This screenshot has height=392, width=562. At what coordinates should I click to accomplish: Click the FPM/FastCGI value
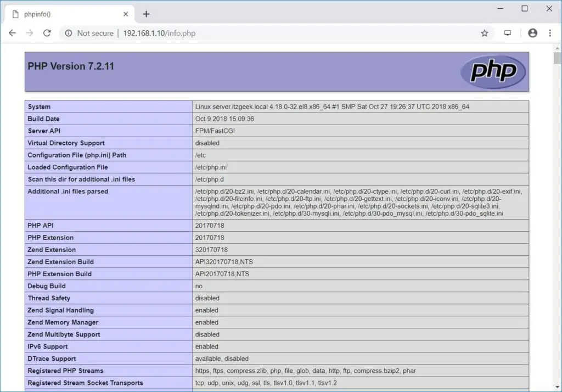215,131
